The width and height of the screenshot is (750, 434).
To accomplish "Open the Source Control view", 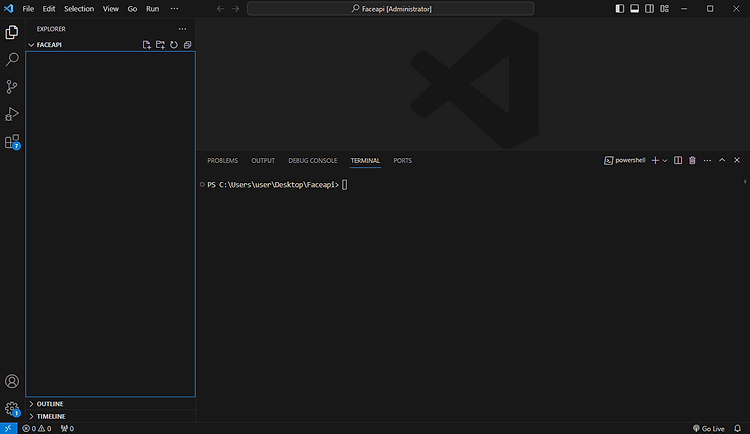I will [x=11, y=87].
